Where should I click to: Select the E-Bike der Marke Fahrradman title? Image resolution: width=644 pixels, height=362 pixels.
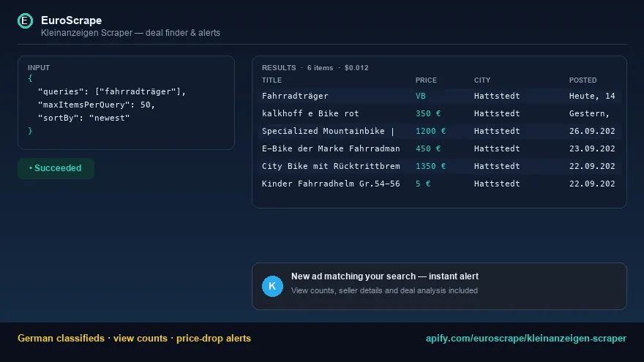(x=331, y=148)
